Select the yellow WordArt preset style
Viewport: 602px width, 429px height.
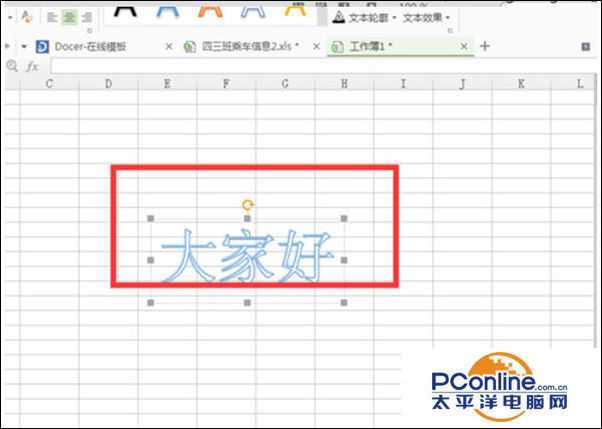point(295,11)
